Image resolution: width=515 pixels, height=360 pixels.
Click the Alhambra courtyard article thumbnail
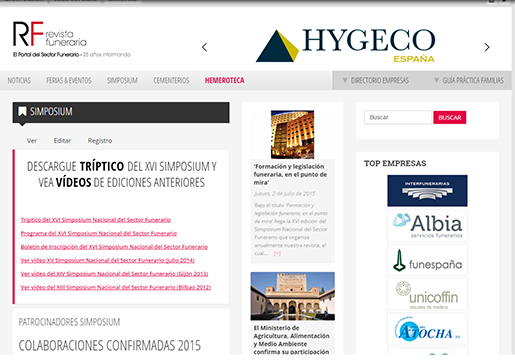[293, 296]
